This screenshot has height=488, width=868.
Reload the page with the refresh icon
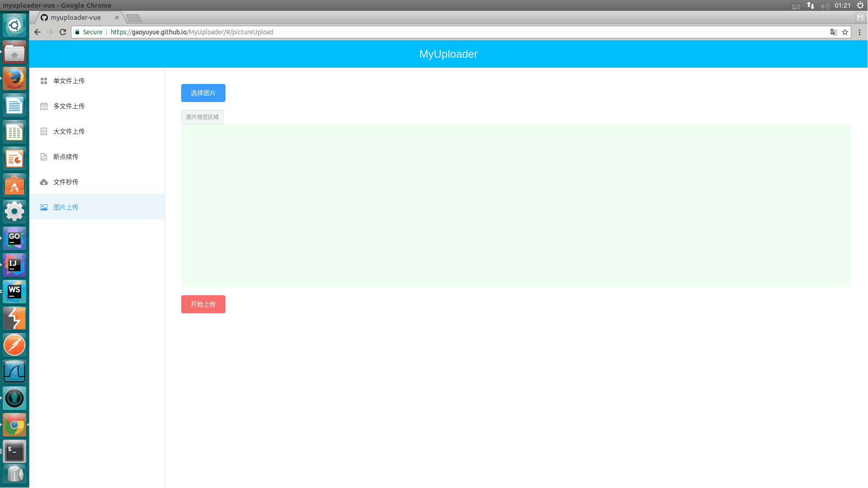[63, 32]
